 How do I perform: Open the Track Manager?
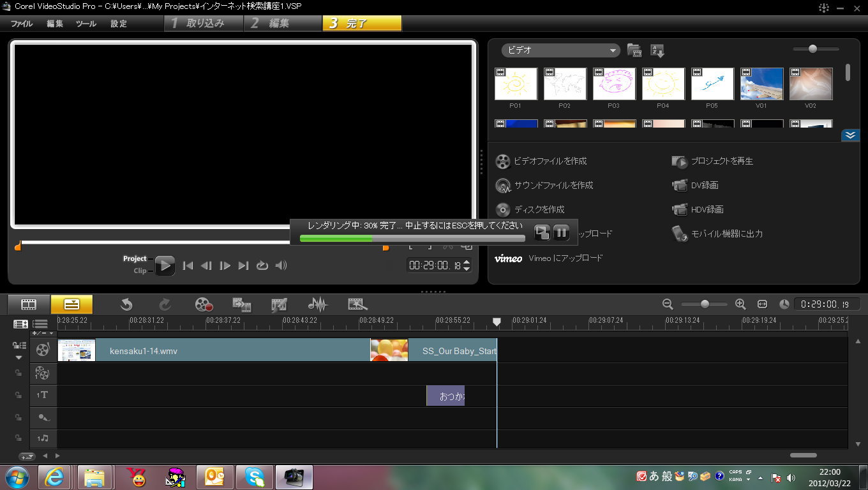(40, 324)
